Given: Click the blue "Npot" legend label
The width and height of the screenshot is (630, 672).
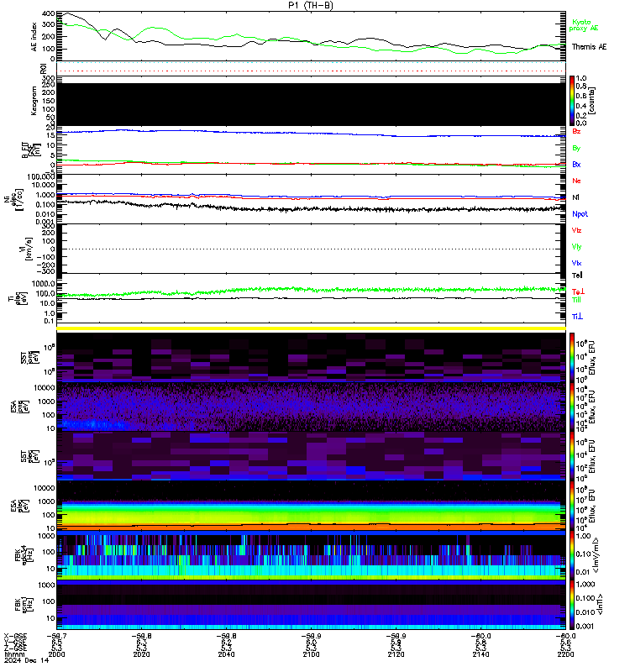Looking at the screenshot, I should point(580,214).
